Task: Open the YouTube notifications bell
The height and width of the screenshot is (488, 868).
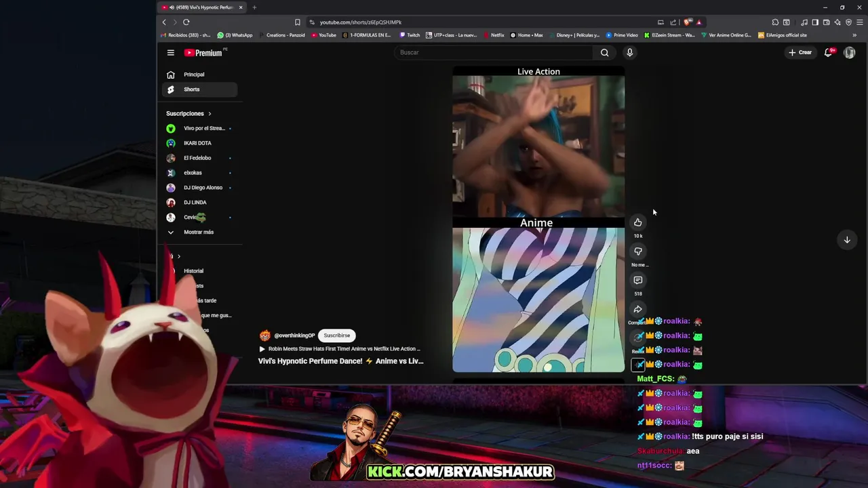Action: (x=828, y=52)
